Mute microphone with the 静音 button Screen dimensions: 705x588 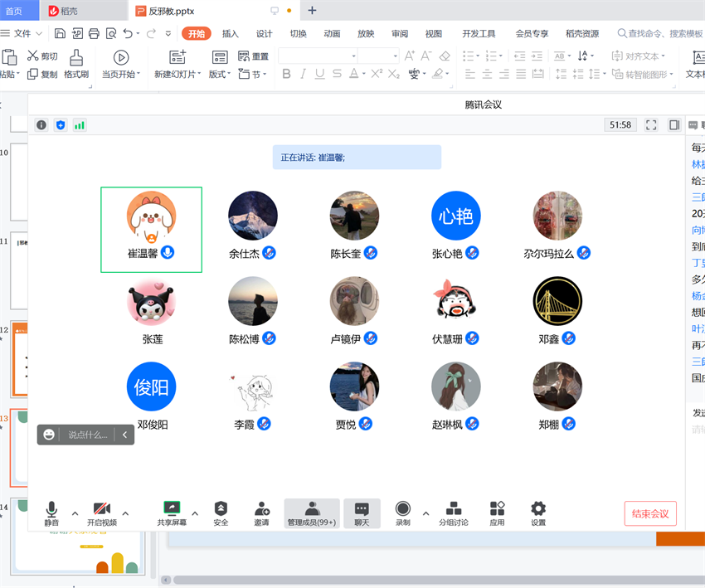pos(51,513)
